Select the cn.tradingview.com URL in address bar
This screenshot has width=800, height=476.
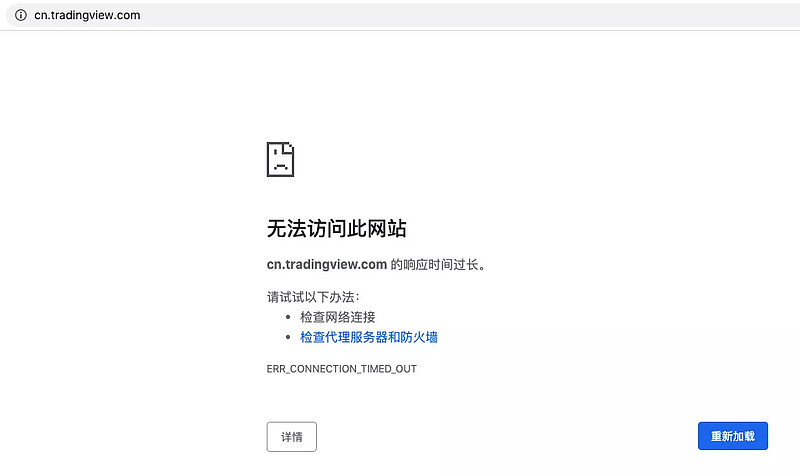pyautogui.click(x=87, y=15)
